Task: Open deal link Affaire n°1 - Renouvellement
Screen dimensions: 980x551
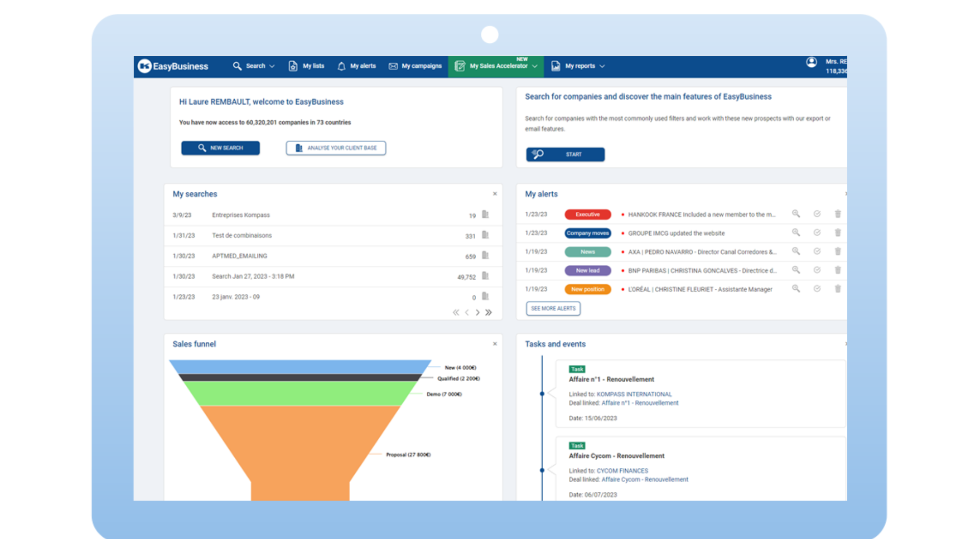Action: 640,403
